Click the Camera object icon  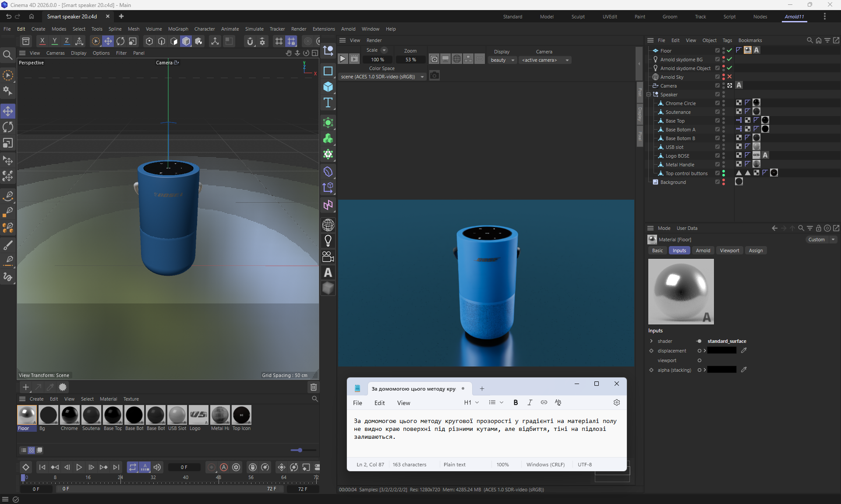[328, 257]
